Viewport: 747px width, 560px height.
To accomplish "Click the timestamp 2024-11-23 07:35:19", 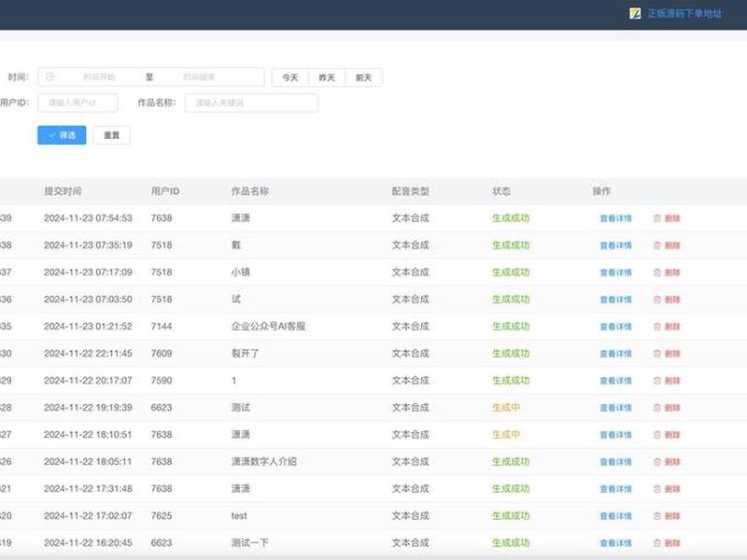I will (x=88, y=245).
